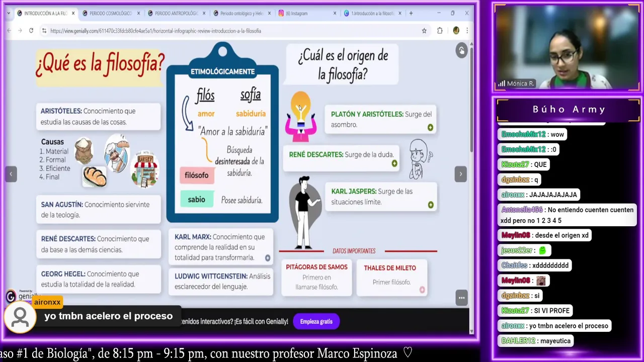This screenshot has height=362, width=644.
Task: Click the Búho Army chat header
Action: [x=569, y=110]
